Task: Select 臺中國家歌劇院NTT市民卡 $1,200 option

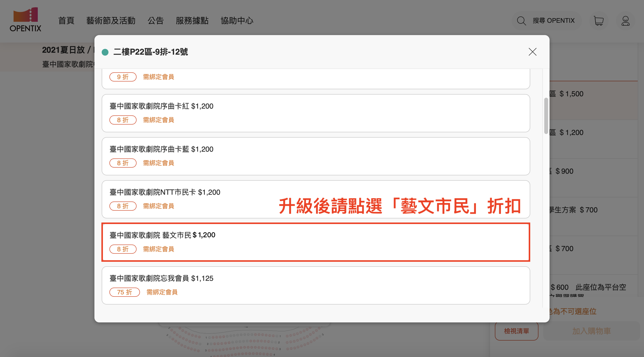Action: tap(316, 199)
